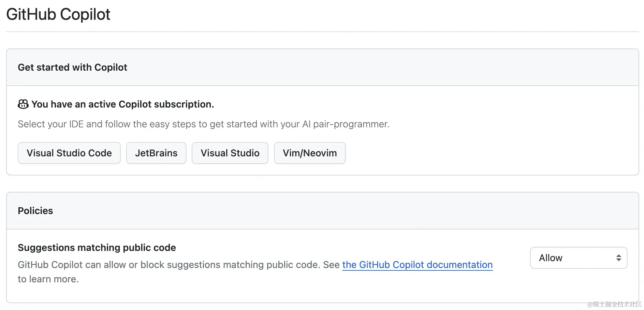Viewport: 644px width, 310px height.
Task: Select the JetBrains IDE button
Action: coord(156,153)
